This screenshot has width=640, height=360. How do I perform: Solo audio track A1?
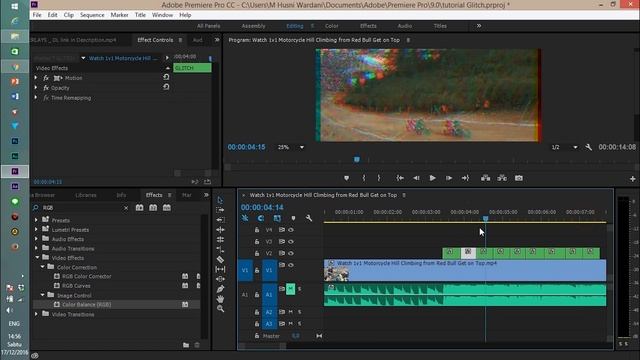[x=300, y=289]
